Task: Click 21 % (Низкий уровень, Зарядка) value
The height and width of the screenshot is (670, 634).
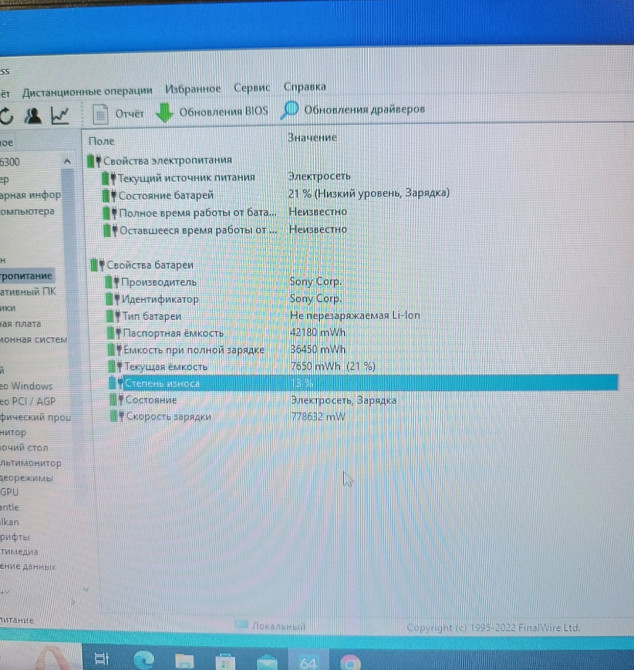Action: 369,193
